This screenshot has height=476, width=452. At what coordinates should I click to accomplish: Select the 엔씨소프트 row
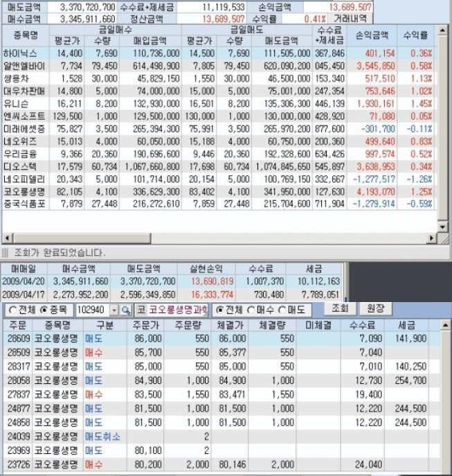click(219, 116)
